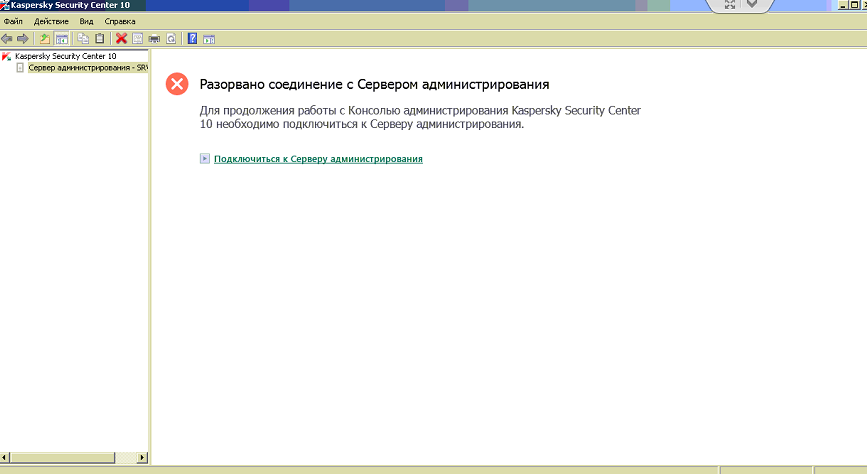Open the Файл menu
The image size is (867, 474).
coord(13,22)
